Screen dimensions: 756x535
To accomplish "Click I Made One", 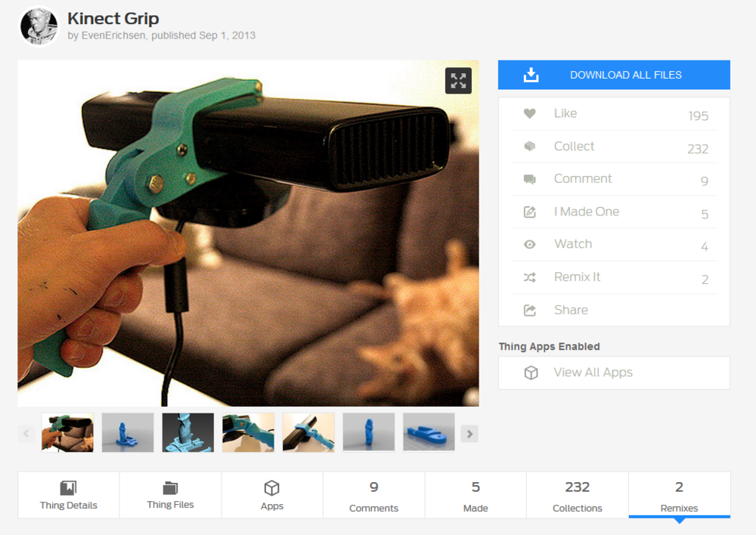I will point(614,212).
